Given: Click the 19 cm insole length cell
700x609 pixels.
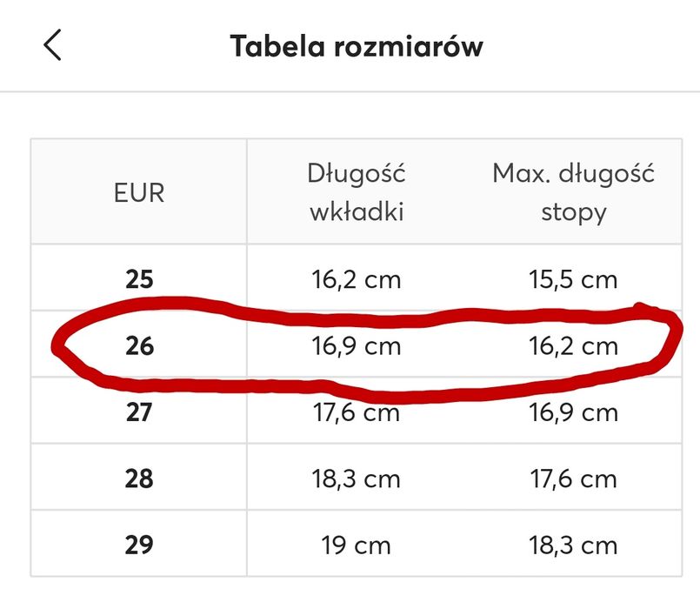Looking at the screenshot, I should coord(357,545).
